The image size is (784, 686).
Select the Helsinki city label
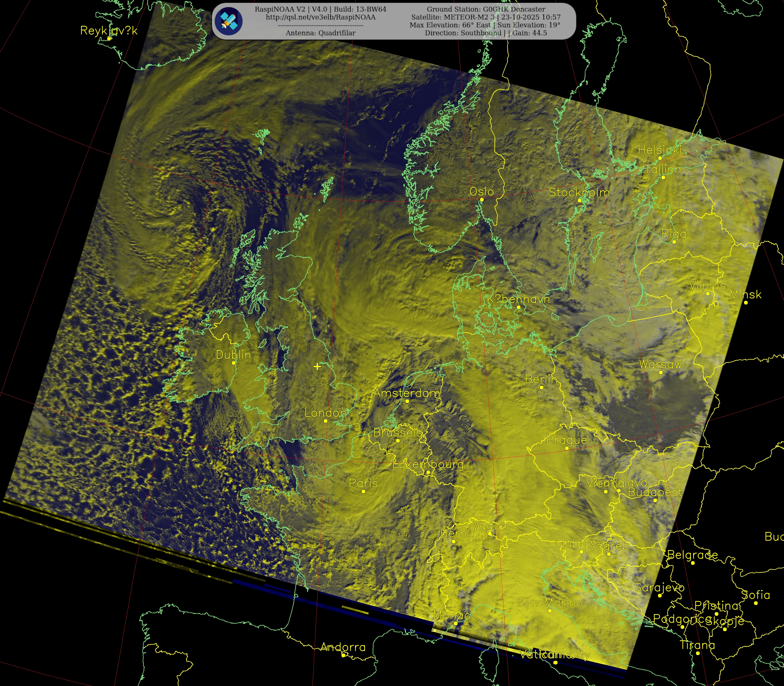click(x=660, y=150)
